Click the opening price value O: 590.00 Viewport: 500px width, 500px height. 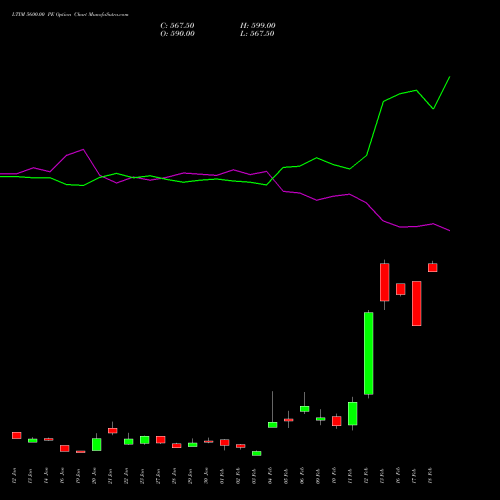pyautogui.click(x=177, y=34)
